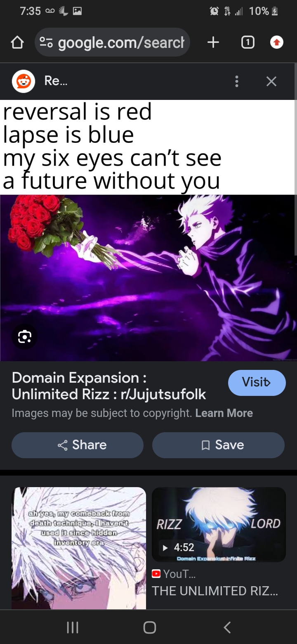Tap the Android back navigation button

226,627
